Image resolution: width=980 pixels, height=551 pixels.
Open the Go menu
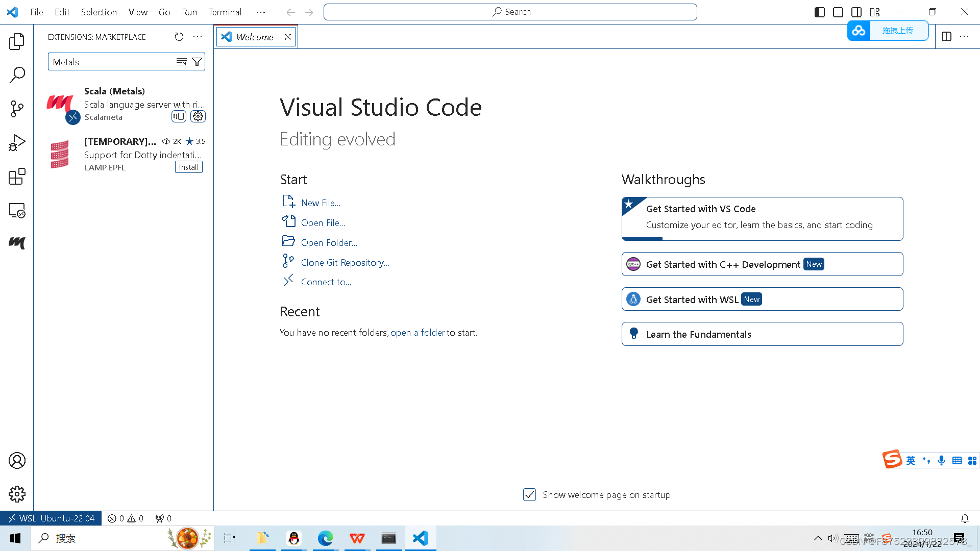pyautogui.click(x=164, y=12)
